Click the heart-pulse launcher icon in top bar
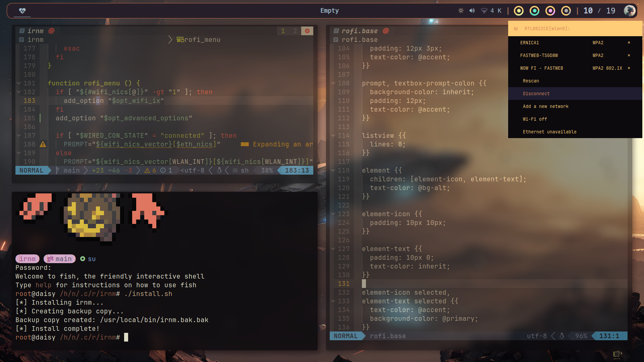This screenshot has width=644, height=362. point(22,11)
